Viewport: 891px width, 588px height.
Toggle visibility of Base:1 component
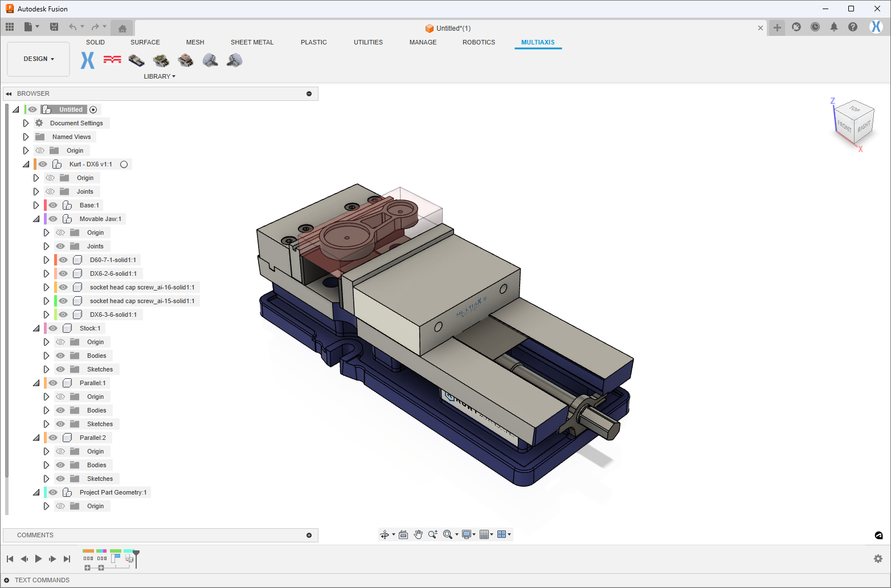coord(53,205)
